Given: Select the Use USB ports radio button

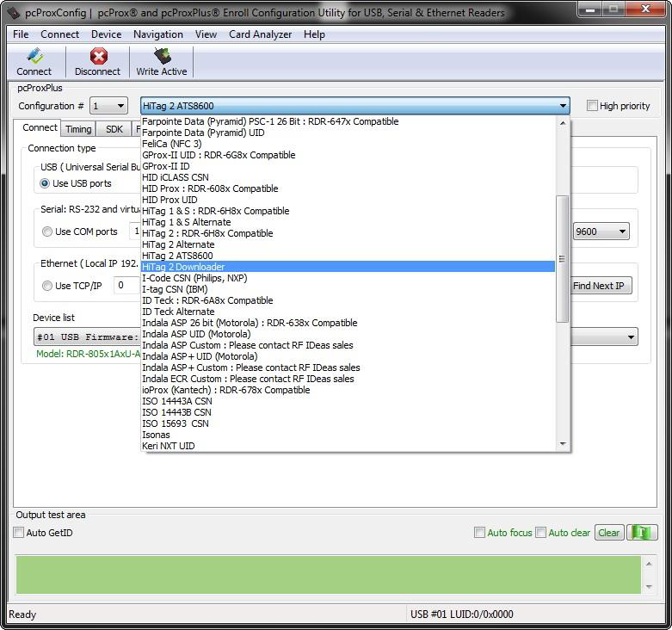Looking at the screenshot, I should (46, 183).
